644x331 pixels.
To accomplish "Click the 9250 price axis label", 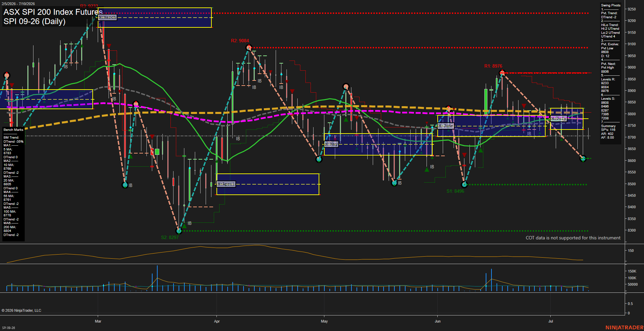I will tap(632, 9).
